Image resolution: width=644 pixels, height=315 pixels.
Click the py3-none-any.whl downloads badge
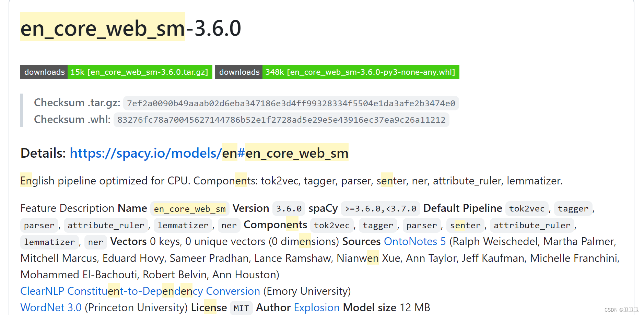coord(337,72)
